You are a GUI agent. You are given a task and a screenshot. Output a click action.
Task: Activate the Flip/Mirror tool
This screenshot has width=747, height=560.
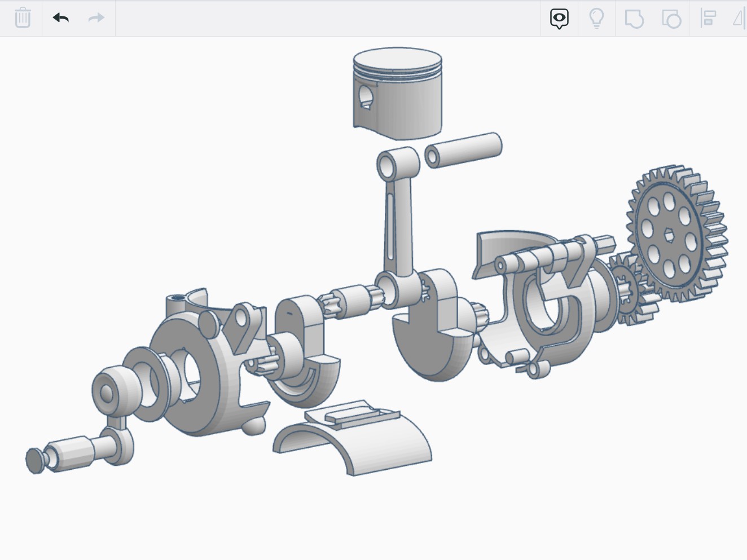tap(740, 17)
